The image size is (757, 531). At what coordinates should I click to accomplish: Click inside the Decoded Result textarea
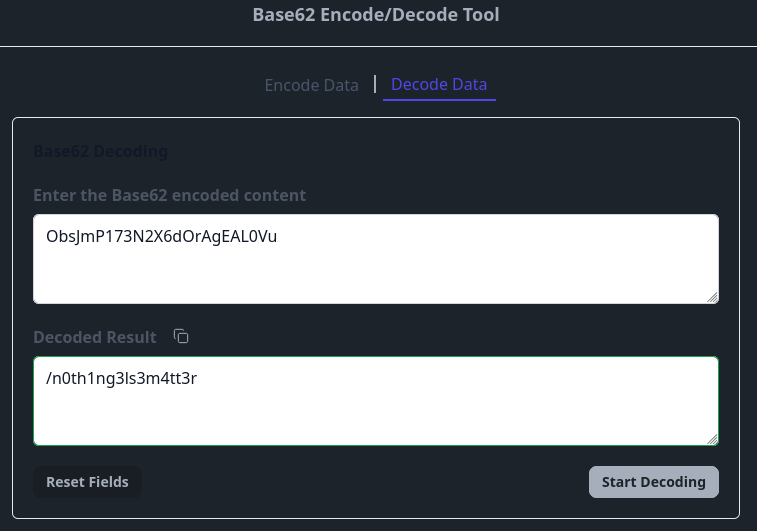[375, 412]
